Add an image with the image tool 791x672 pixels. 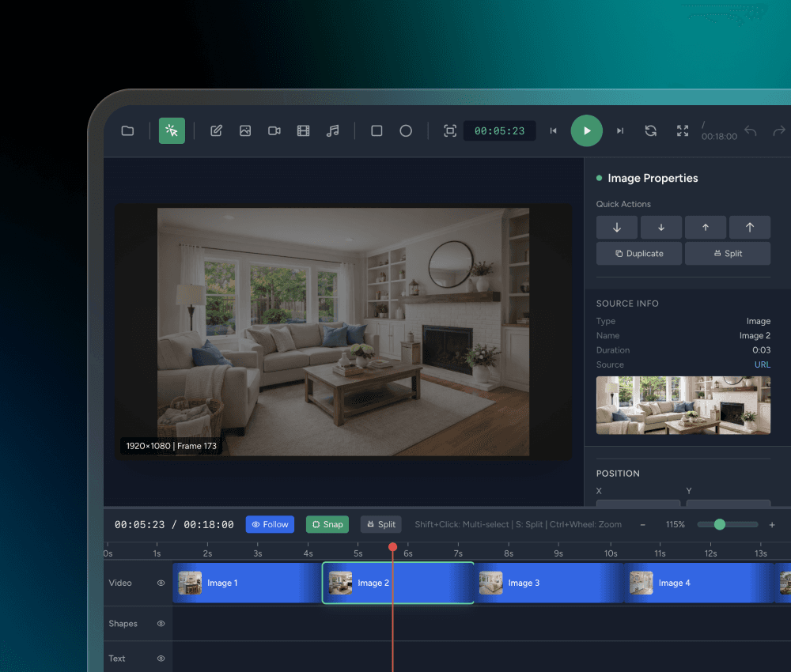point(245,131)
